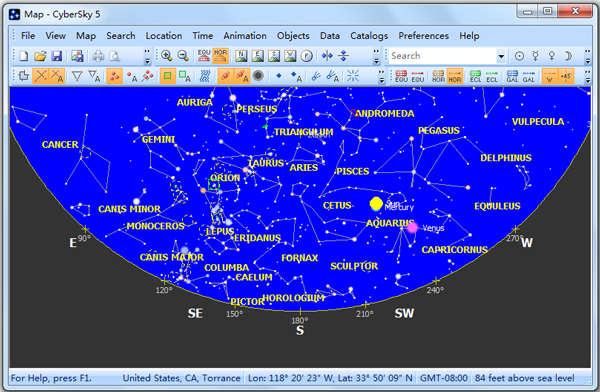Face north using the N view icon
Viewport: 600px width, 392px height.
[x=241, y=56]
